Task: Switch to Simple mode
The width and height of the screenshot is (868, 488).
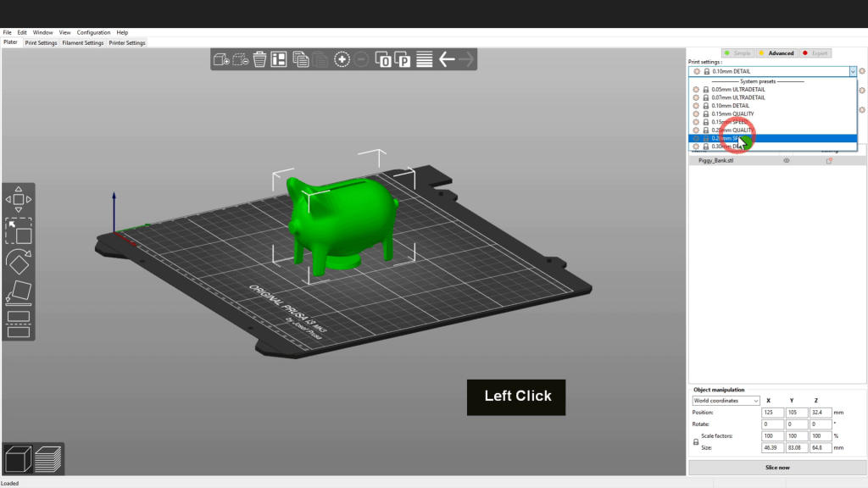Action: point(737,53)
